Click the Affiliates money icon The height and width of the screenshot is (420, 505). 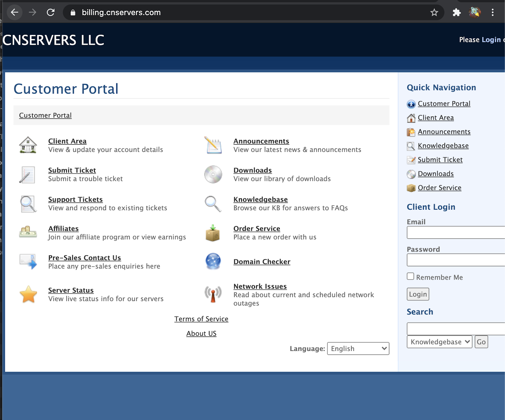tap(28, 232)
